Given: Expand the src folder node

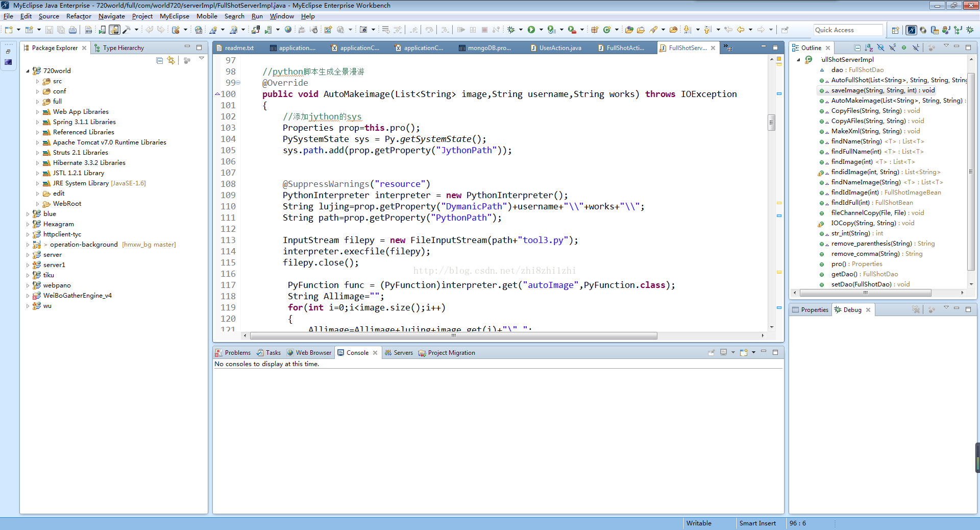Looking at the screenshot, I should [37, 81].
